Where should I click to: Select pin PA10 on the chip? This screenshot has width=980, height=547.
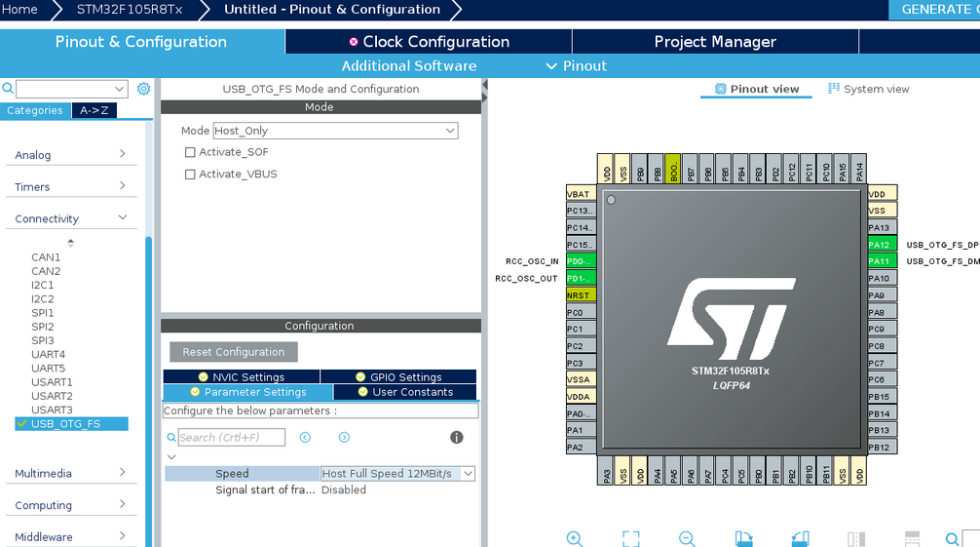[x=882, y=279]
